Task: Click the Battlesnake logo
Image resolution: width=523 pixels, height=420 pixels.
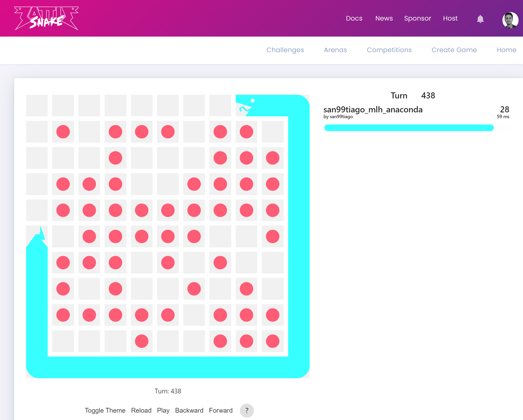Action: point(46,18)
